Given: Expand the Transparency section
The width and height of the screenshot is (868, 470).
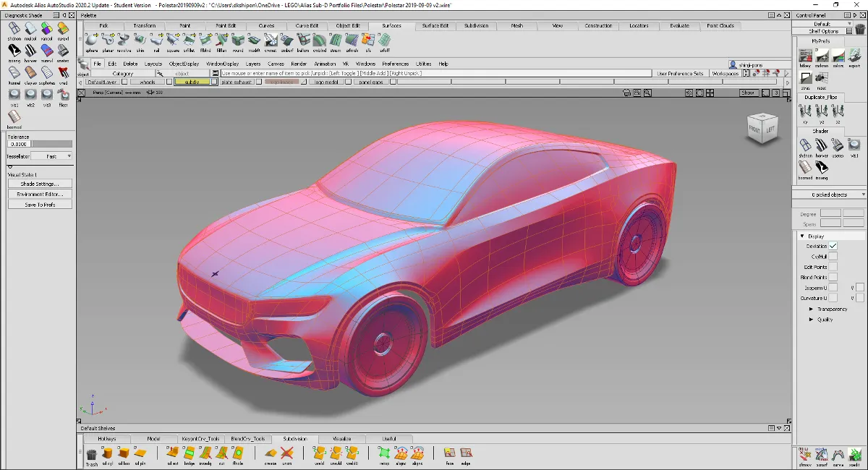Looking at the screenshot, I should 812,309.
